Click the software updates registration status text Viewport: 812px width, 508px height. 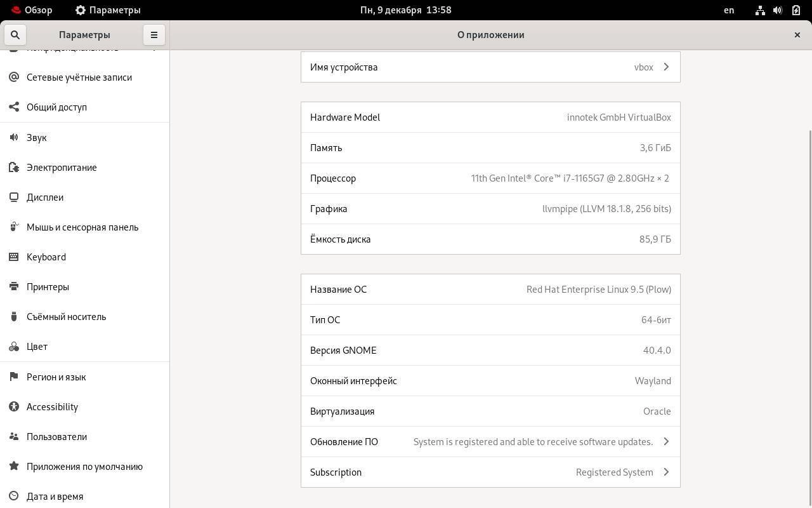(x=533, y=441)
